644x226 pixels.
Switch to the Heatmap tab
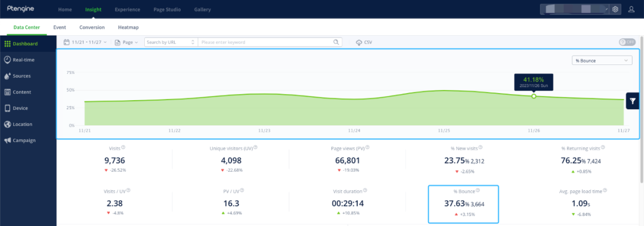pyautogui.click(x=128, y=27)
